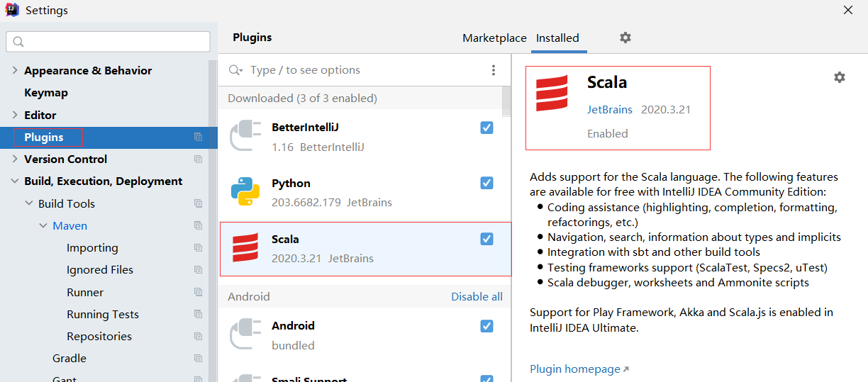Select the BetterIntelliJ plugin row
The height and width of the screenshot is (382, 868).
click(x=365, y=137)
